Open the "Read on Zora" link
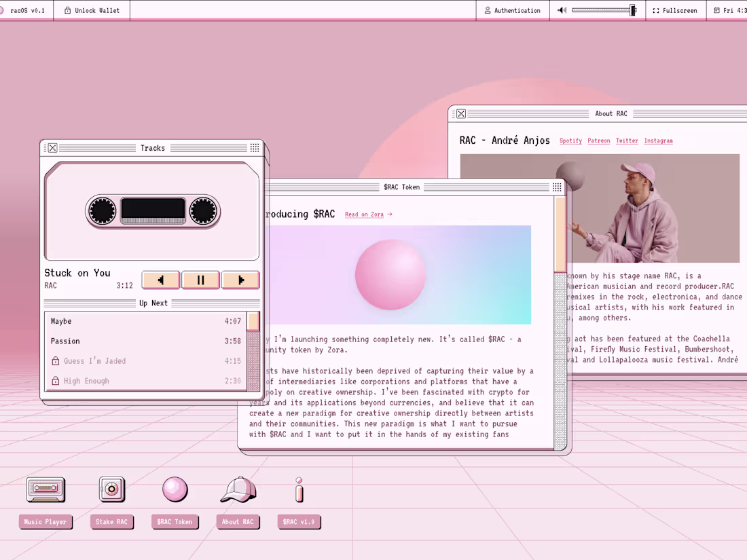 click(x=364, y=214)
